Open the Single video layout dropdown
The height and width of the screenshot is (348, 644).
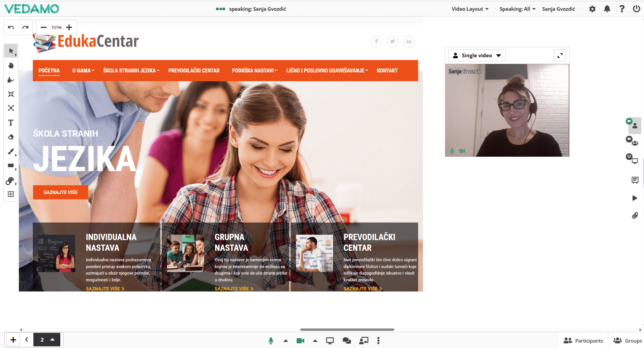(477, 55)
